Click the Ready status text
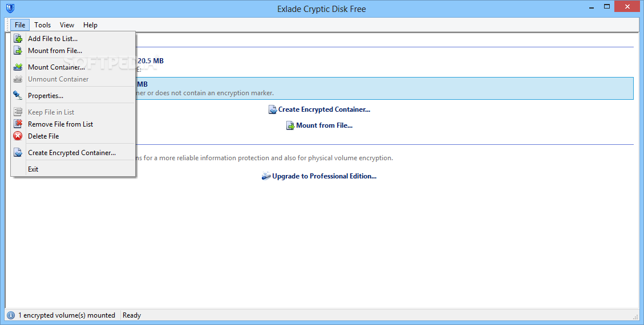The image size is (644, 325). 132,315
